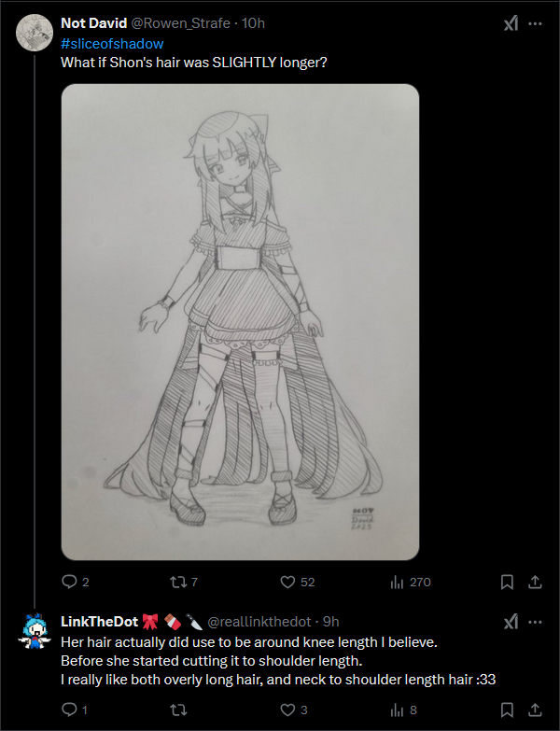
Task: Share Not David's post
Action: point(535,582)
